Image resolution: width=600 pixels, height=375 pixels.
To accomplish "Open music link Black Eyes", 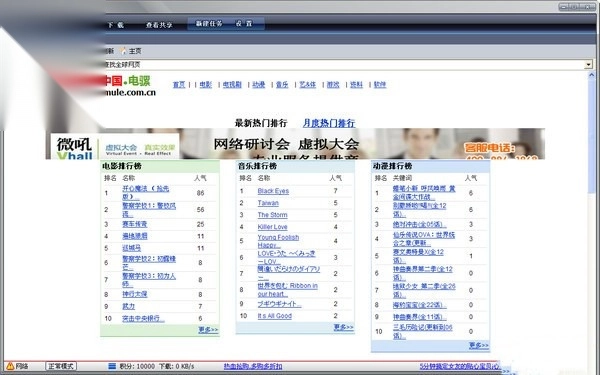I will (273, 191).
